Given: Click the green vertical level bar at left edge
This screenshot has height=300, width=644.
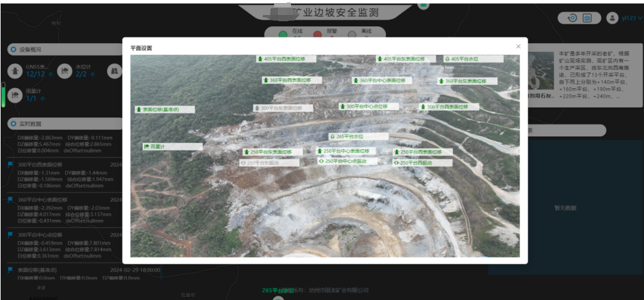Looking at the screenshot, I should coord(3,94).
